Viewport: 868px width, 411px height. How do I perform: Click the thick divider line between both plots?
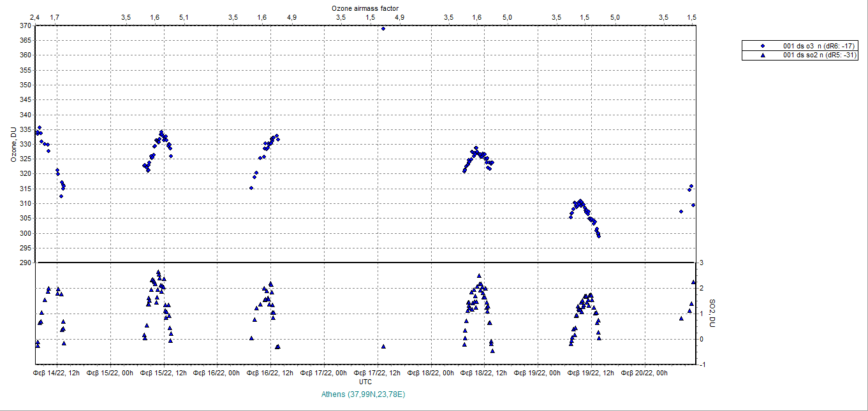[x=365, y=263]
